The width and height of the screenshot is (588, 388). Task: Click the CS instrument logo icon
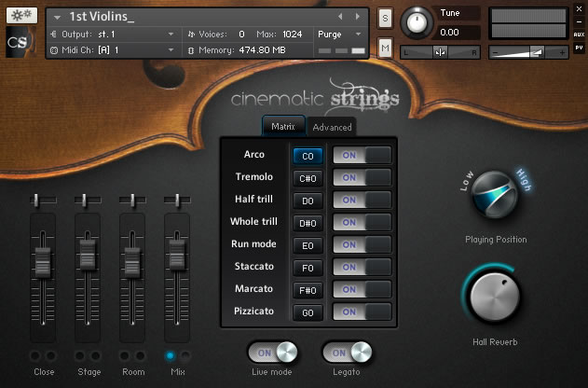coord(20,42)
